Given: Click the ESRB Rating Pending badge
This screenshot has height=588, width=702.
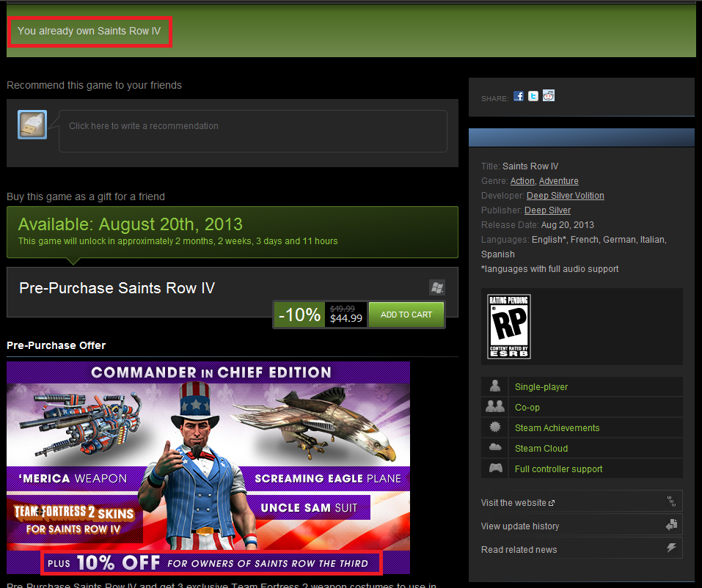Looking at the screenshot, I should (x=508, y=326).
